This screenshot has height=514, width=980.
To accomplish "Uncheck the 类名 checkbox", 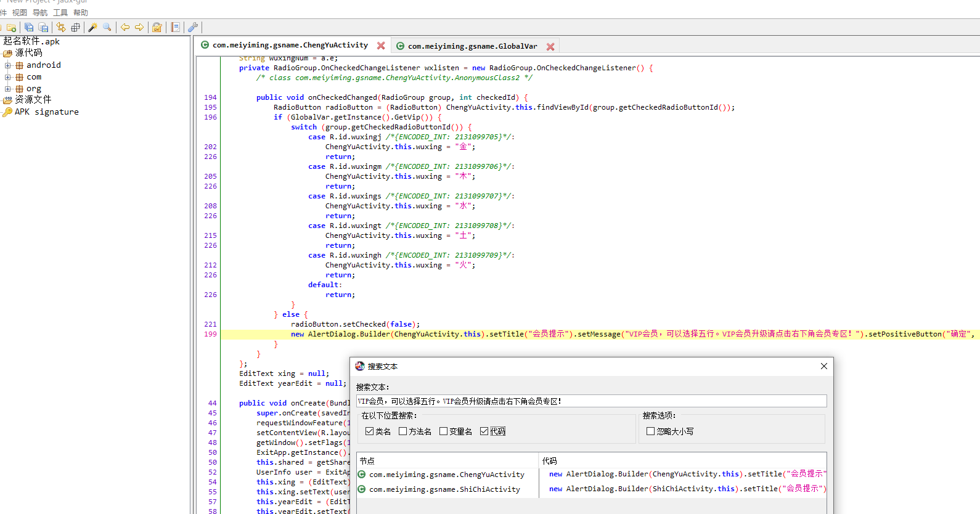I will (x=369, y=431).
